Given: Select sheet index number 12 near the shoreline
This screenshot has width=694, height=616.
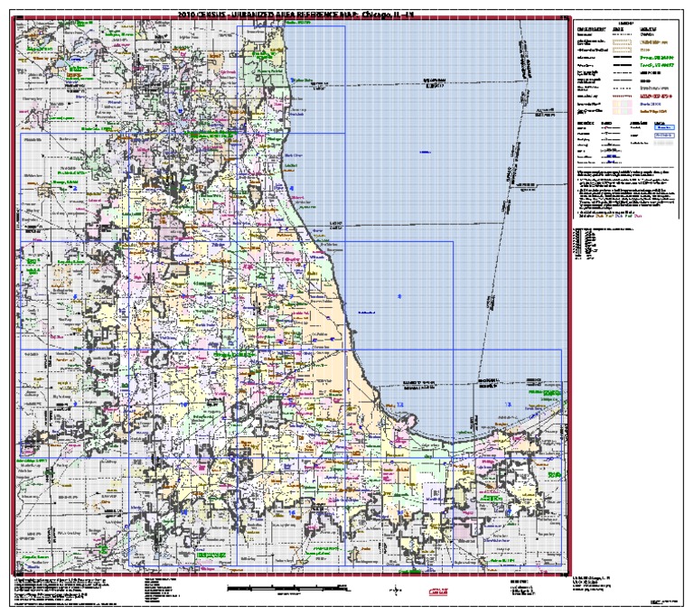Looking at the screenshot, I should point(400,405).
